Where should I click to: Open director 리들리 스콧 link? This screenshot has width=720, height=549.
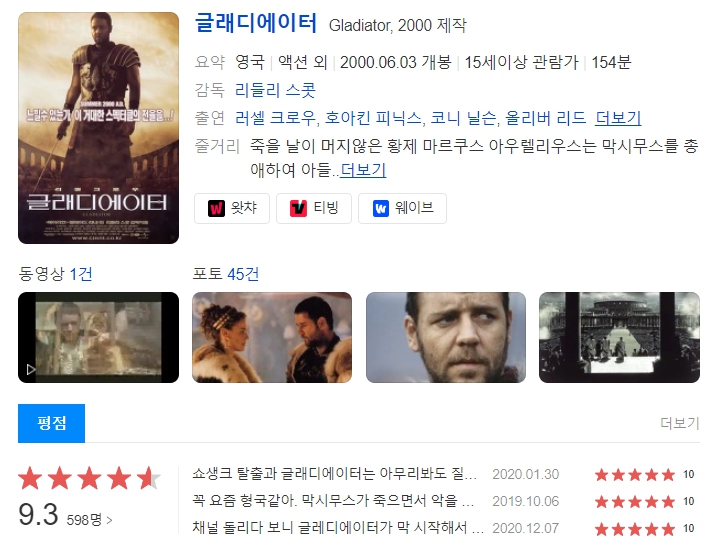coord(275,90)
